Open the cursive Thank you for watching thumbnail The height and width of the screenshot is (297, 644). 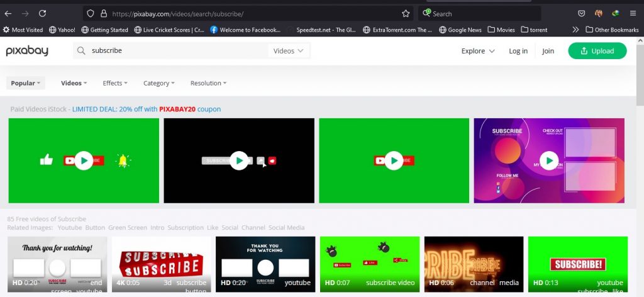click(x=57, y=264)
